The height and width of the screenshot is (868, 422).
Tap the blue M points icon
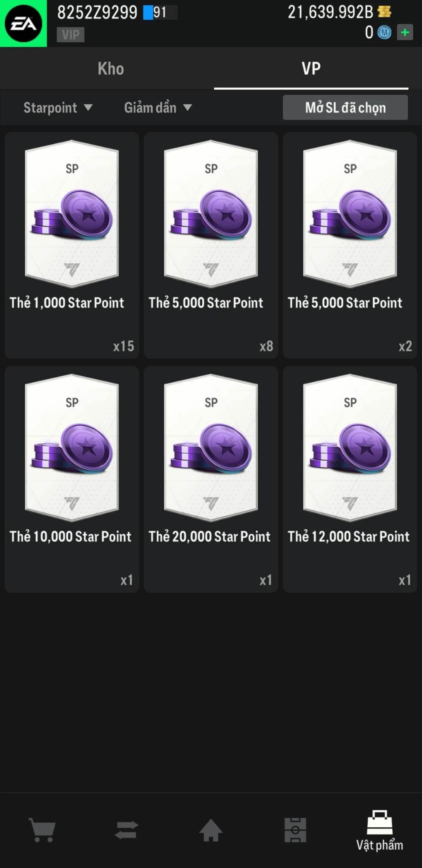coord(384,32)
